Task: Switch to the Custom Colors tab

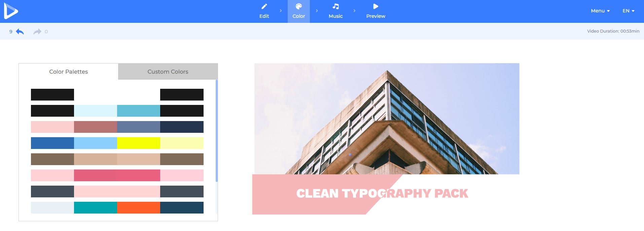Action: coord(168,72)
